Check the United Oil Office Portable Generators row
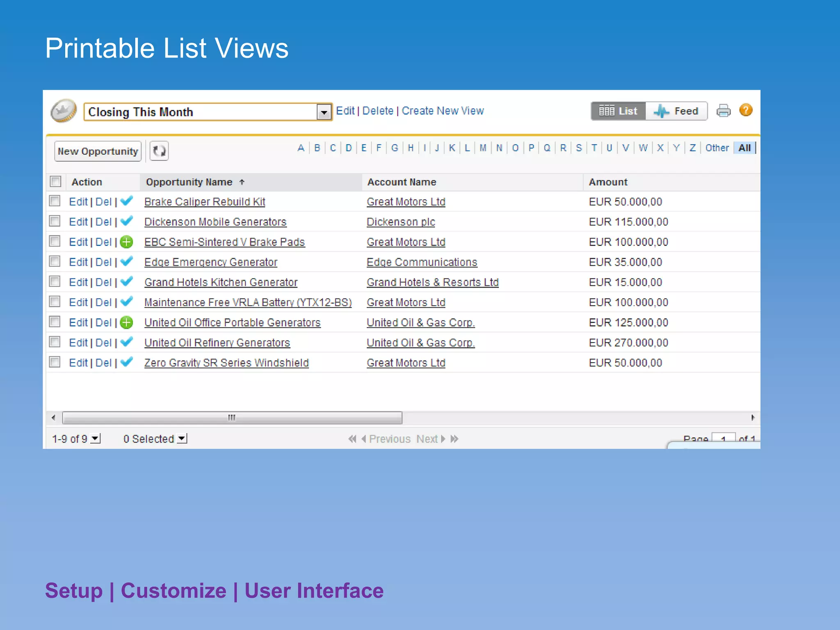 tap(55, 322)
